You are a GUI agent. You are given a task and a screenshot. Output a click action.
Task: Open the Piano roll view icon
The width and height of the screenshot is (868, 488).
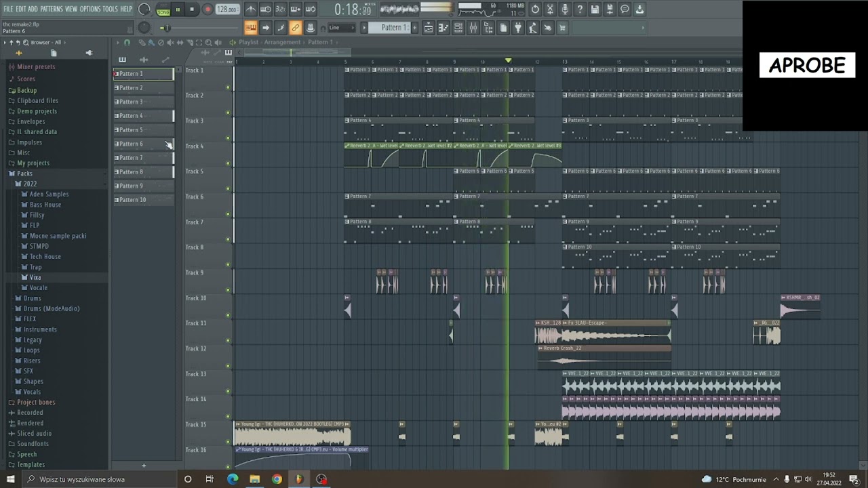point(443,28)
